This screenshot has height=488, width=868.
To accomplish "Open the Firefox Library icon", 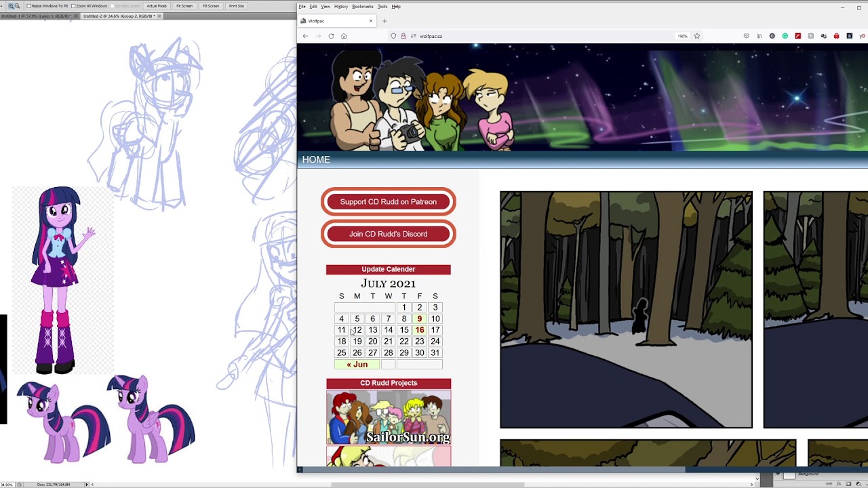I will (x=759, y=36).
